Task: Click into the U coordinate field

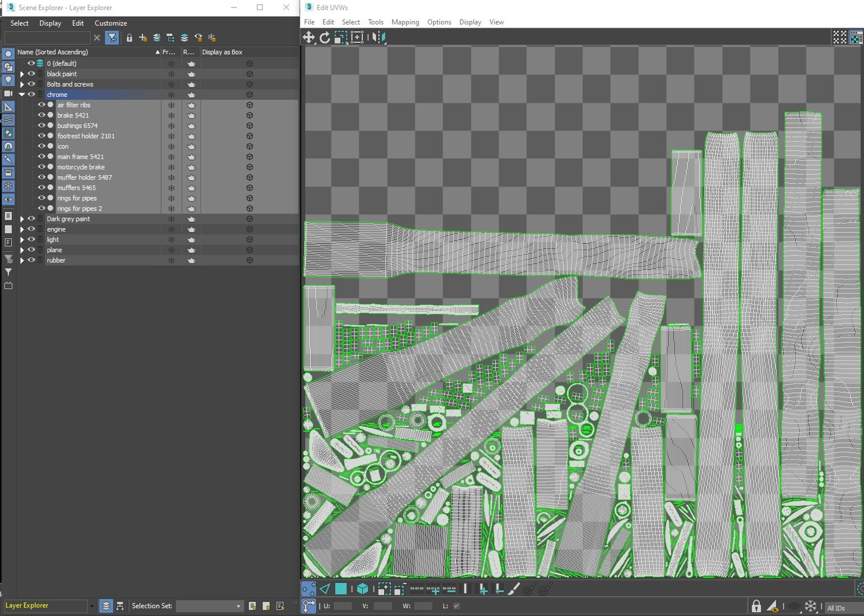Action: (342, 606)
